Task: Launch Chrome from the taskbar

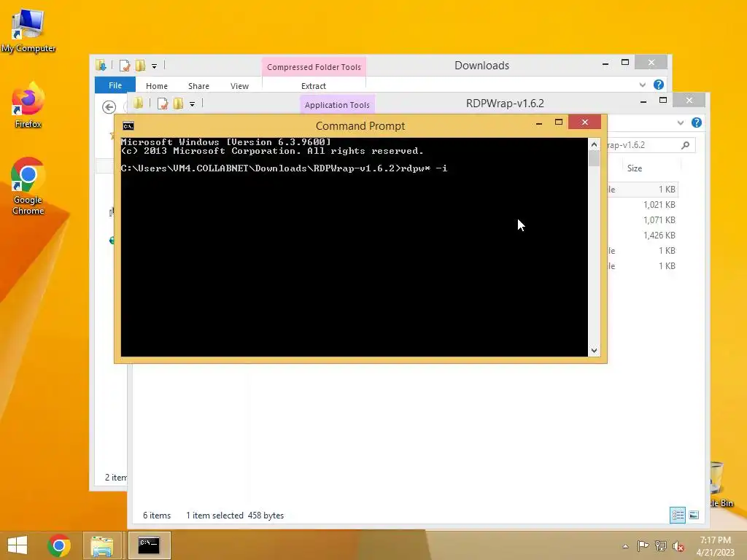Action: [58, 545]
